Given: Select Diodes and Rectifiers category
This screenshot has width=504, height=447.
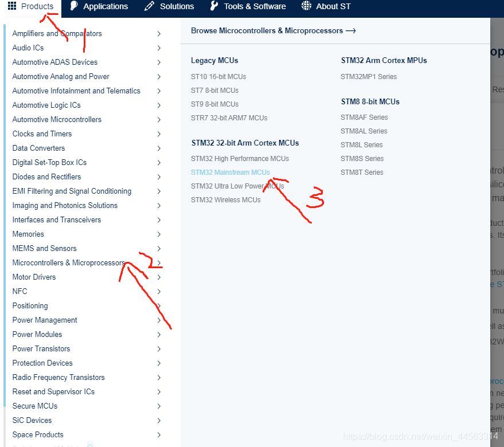Looking at the screenshot, I should tap(46, 177).
